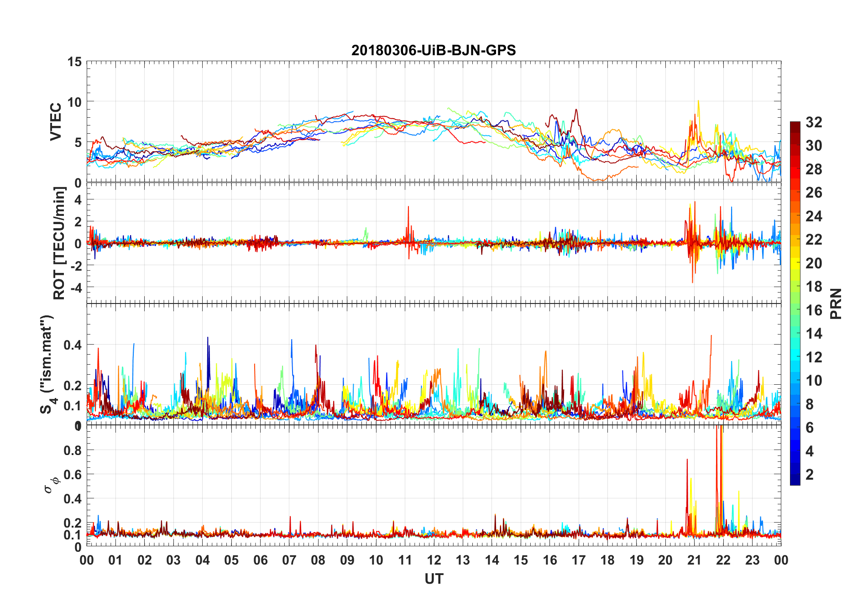Click the UT x-axis label
Screen dimensions: 868x607
(x=434, y=579)
